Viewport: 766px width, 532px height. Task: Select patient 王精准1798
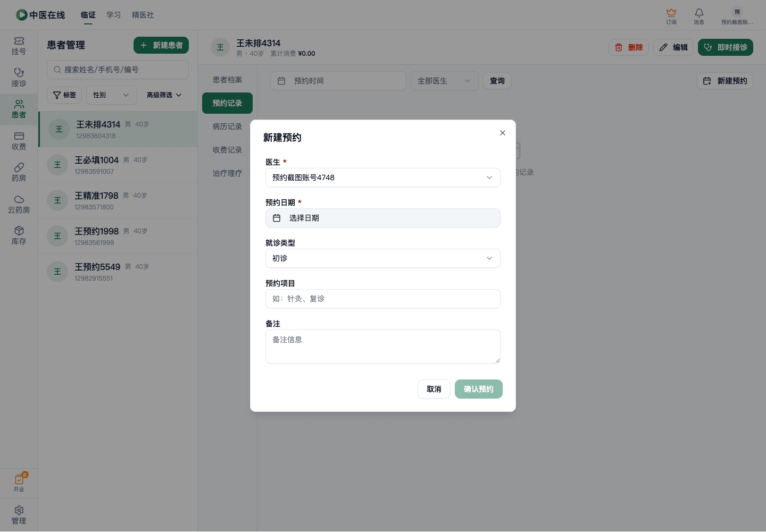coord(118,200)
